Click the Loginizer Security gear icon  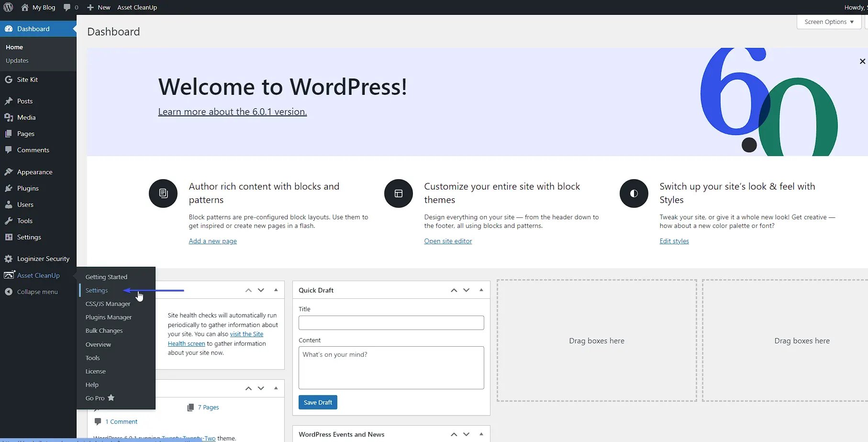9,259
